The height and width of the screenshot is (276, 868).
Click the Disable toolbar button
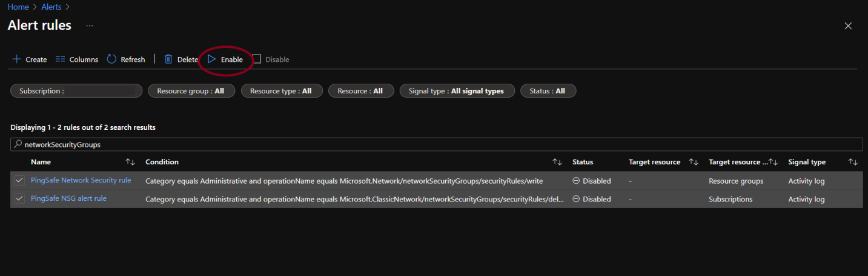click(271, 59)
